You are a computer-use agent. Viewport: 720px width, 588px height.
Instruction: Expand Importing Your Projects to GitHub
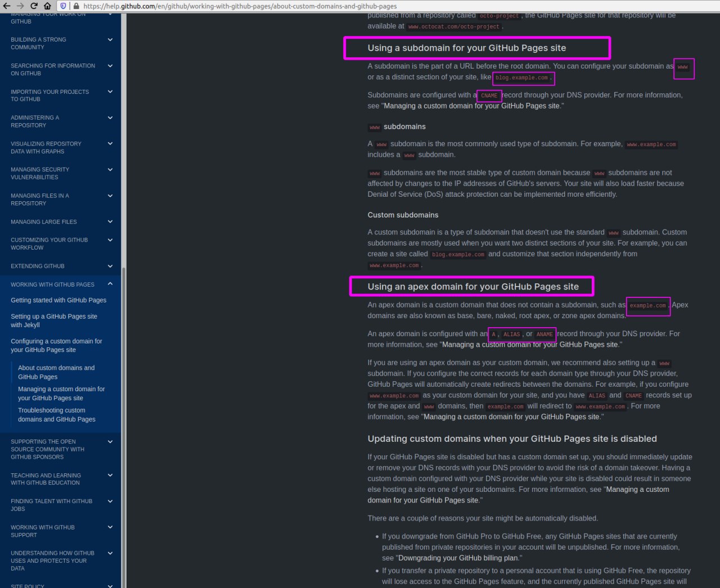tap(110, 92)
